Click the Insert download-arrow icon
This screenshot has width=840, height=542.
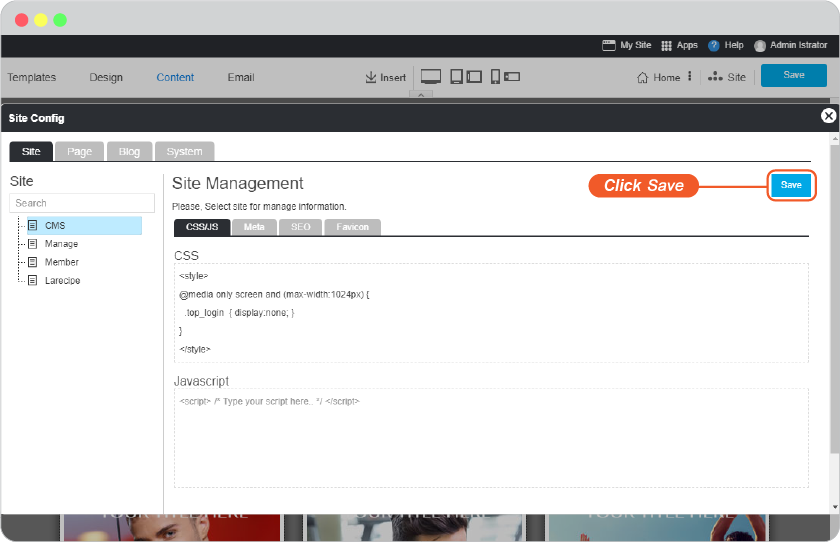point(371,77)
